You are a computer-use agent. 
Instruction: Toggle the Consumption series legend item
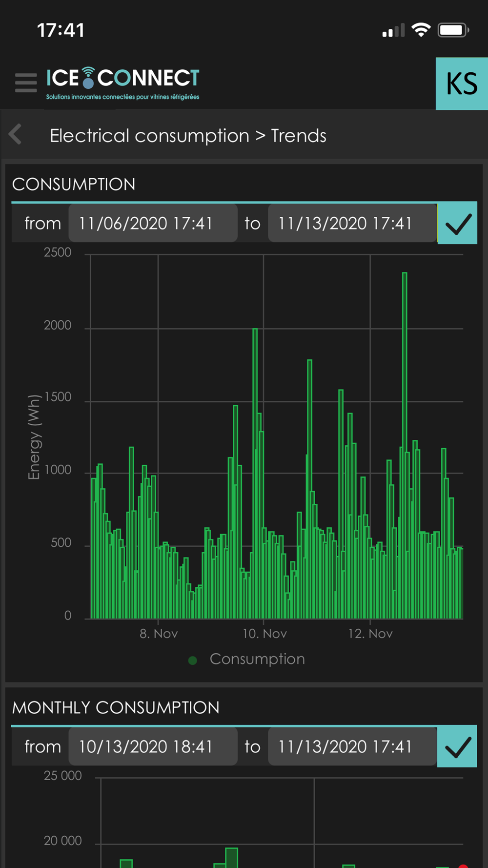tap(247, 659)
